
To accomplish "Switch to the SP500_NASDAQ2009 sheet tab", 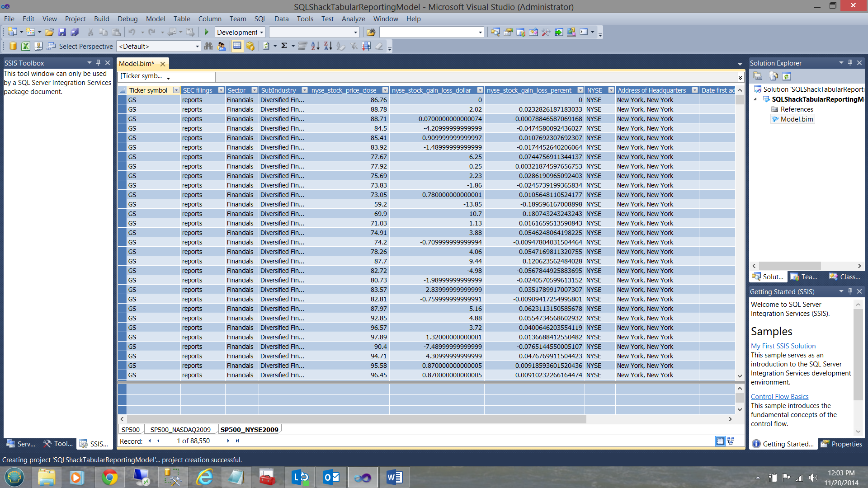I will click(180, 430).
